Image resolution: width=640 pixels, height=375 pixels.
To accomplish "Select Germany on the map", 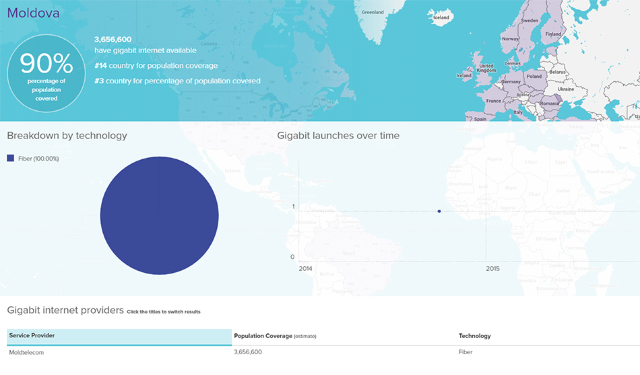I will [510, 81].
